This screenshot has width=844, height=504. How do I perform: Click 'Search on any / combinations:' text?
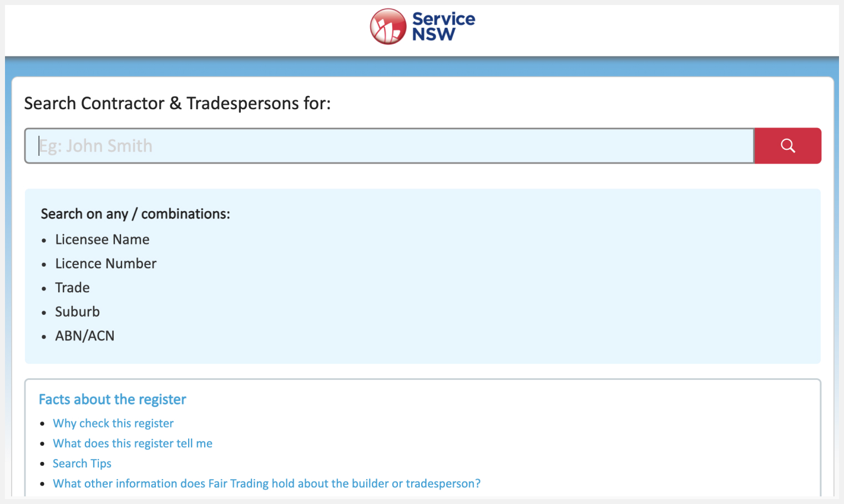click(135, 214)
